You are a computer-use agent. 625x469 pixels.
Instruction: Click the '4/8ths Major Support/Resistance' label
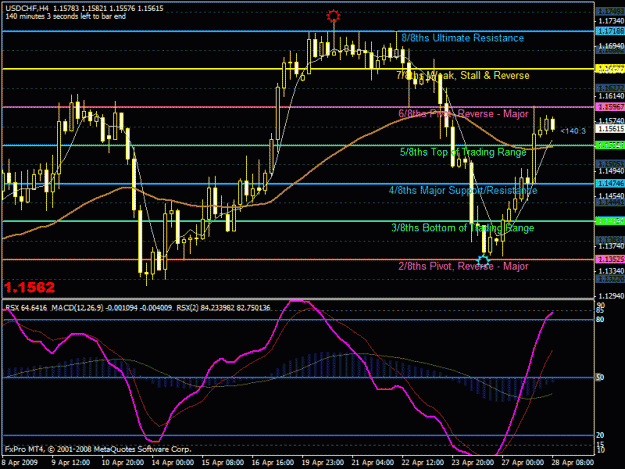(463, 190)
